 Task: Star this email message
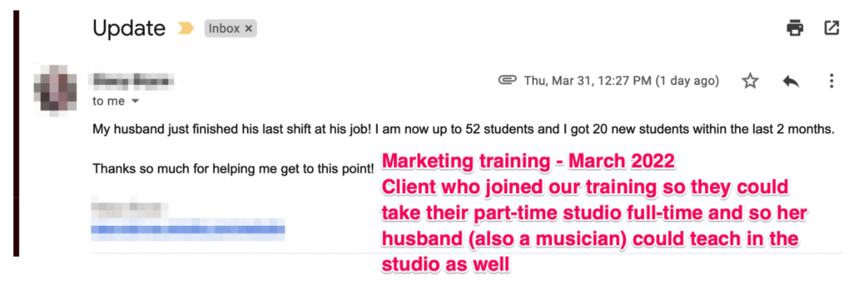(750, 81)
